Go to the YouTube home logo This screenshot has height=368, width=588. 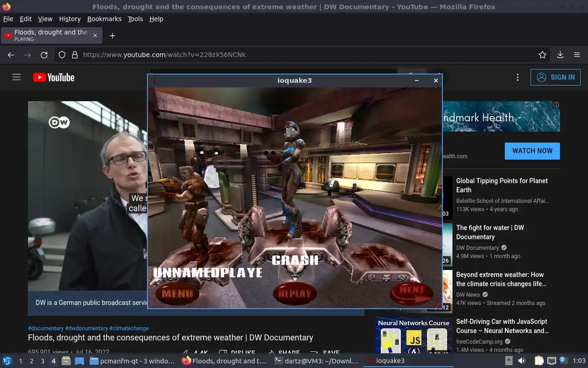point(54,77)
